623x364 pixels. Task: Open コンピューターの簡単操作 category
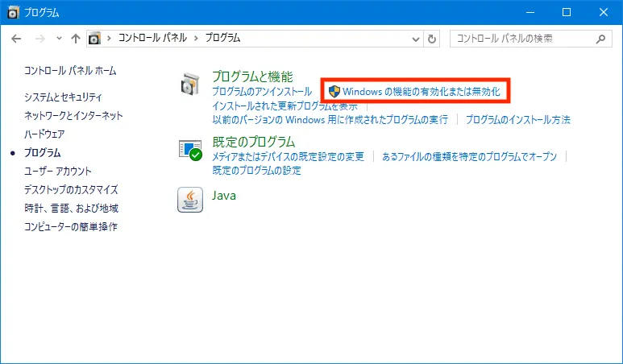point(71,226)
